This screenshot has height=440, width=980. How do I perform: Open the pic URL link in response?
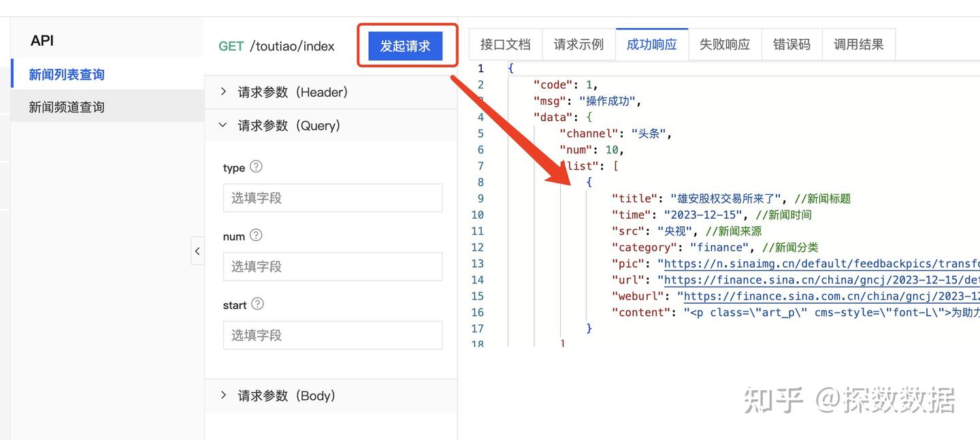817,264
